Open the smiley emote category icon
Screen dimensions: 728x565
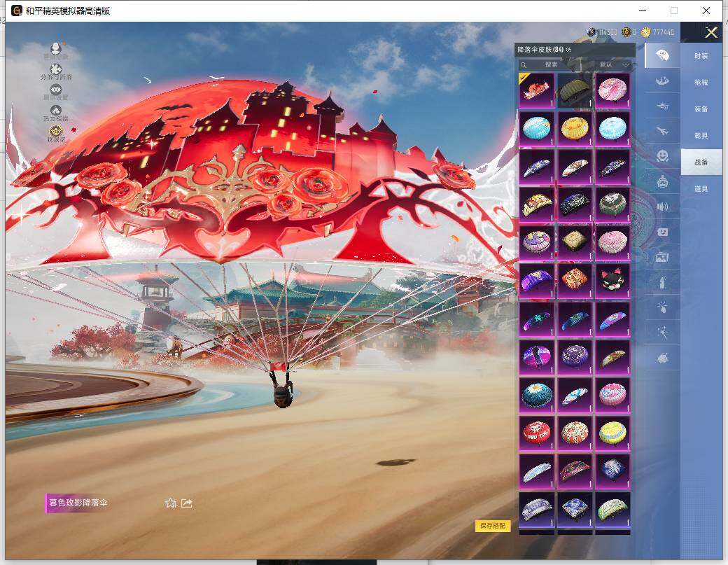662,155
